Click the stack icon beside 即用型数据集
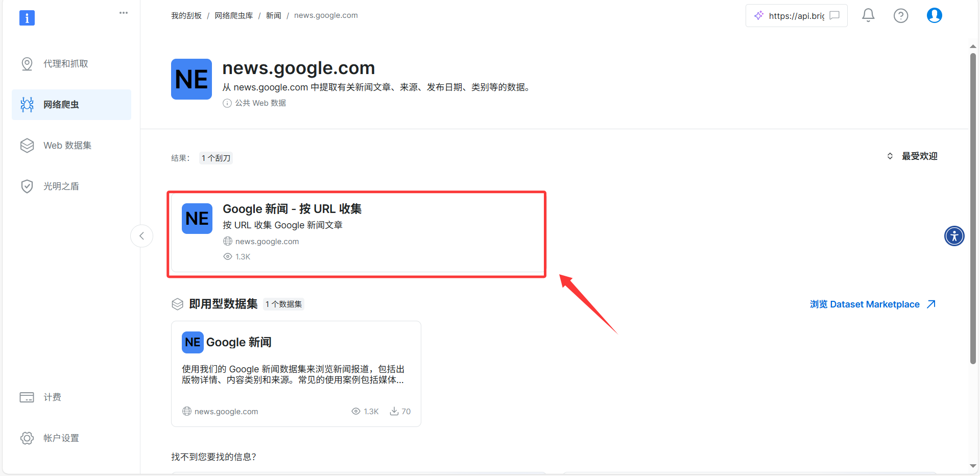 pos(177,304)
